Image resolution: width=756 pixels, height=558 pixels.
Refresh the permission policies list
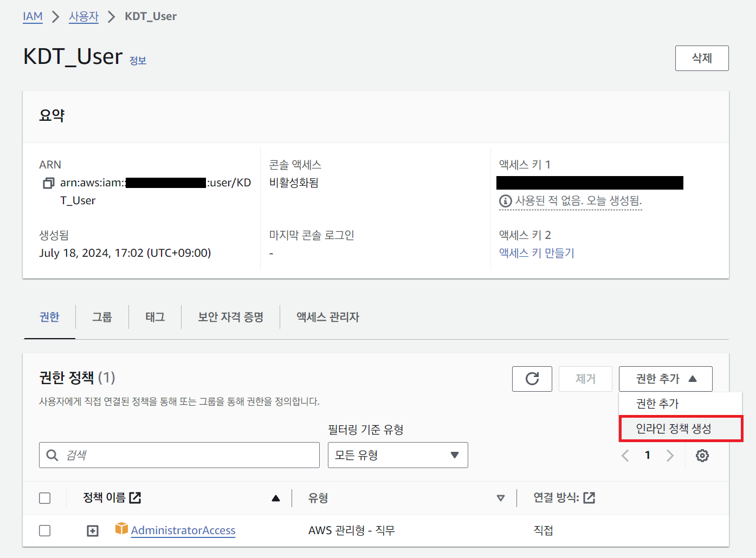click(x=532, y=379)
